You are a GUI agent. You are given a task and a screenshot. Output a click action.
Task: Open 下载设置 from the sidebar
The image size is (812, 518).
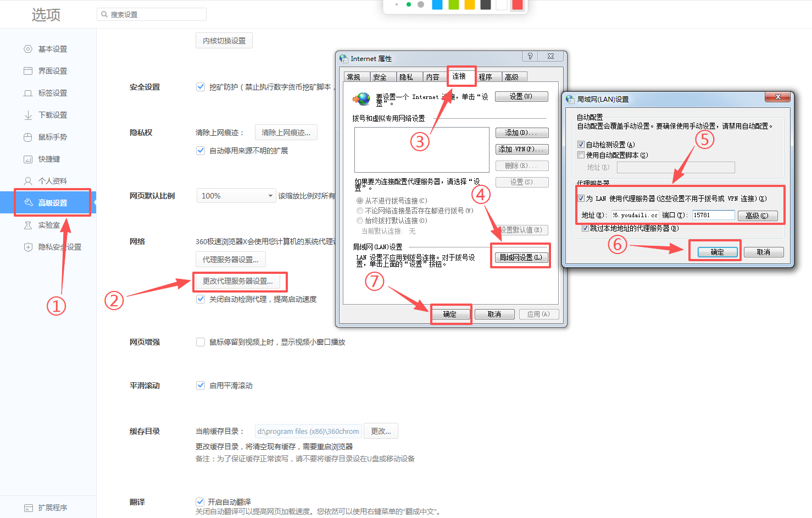coord(53,114)
